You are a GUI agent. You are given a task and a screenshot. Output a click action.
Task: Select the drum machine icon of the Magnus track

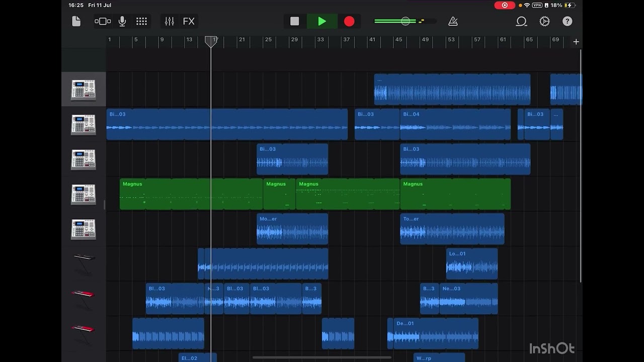point(84,194)
